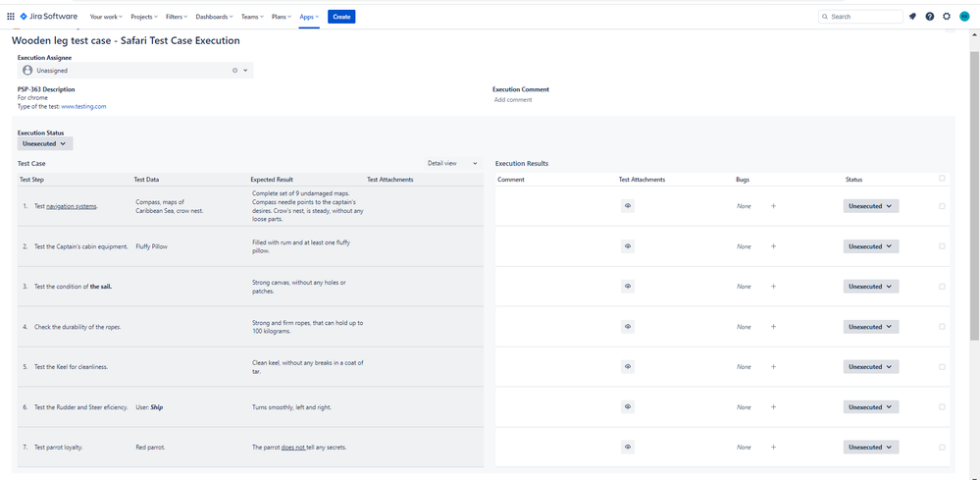980x480 pixels.
Task: Open the Dashboards menu
Action: (x=215, y=17)
